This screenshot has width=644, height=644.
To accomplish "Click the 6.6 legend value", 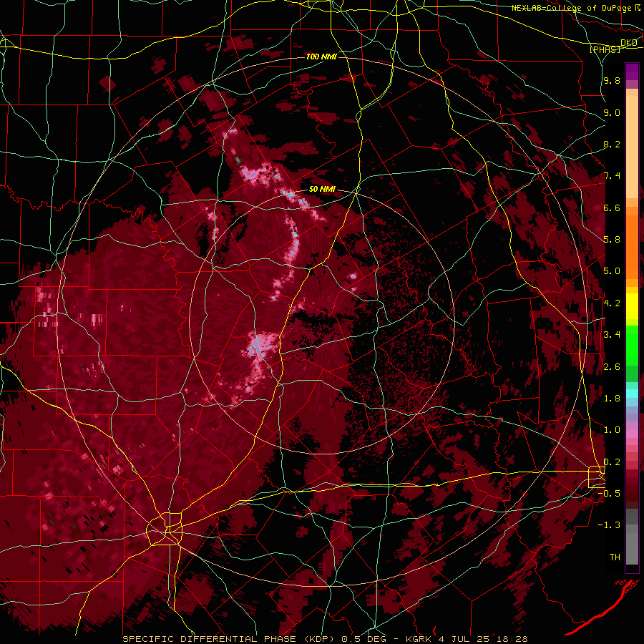I will [612, 208].
